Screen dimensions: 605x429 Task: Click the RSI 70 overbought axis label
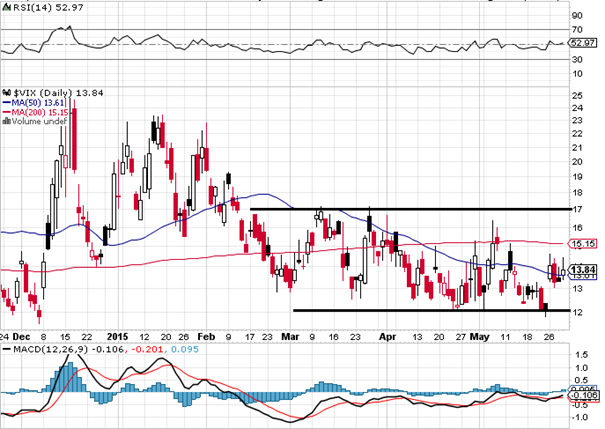(x=578, y=30)
